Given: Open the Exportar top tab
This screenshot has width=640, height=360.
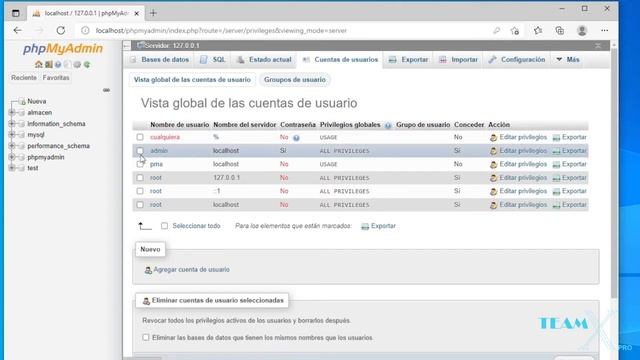Looking at the screenshot, I should [409, 60].
